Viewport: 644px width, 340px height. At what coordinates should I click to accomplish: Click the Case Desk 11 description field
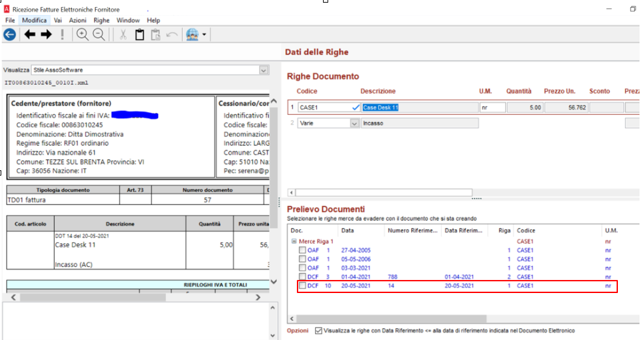tap(420, 108)
